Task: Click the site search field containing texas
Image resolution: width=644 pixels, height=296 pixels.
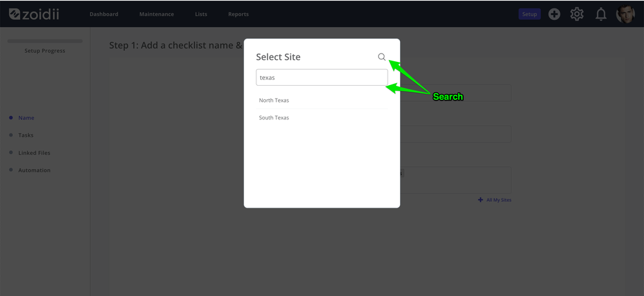Action: point(321,77)
